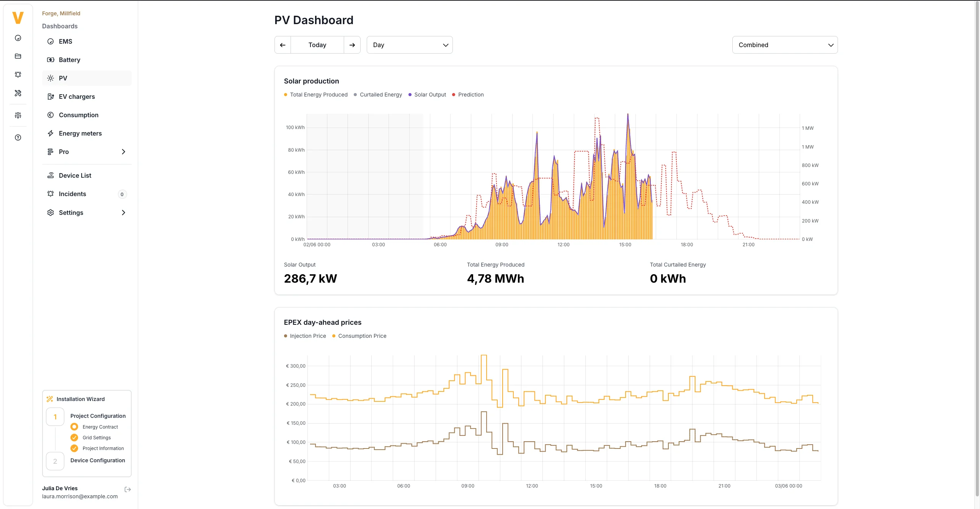Viewport: 980px width, 509px height.
Task: Click the Installation Wizard title
Action: click(x=80, y=399)
